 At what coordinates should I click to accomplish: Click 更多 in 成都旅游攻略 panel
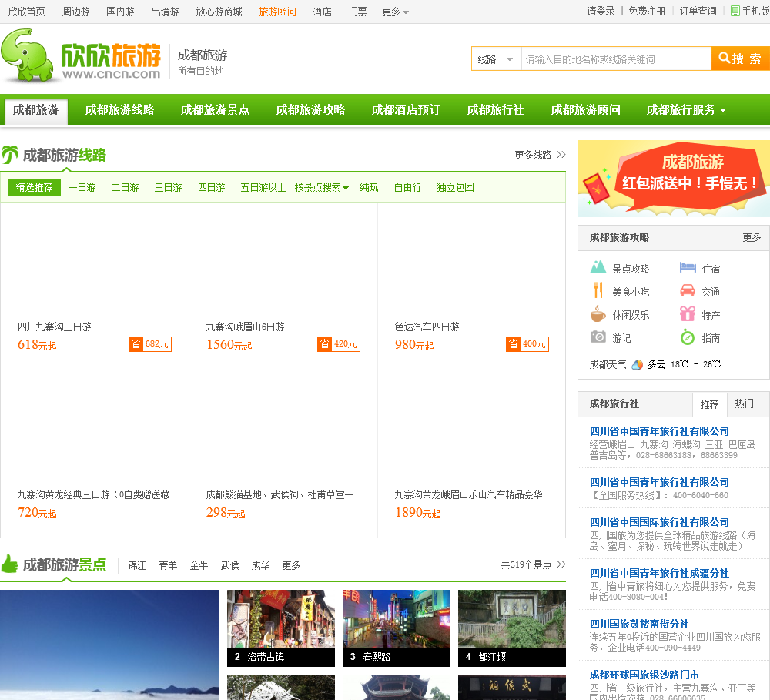(x=752, y=237)
